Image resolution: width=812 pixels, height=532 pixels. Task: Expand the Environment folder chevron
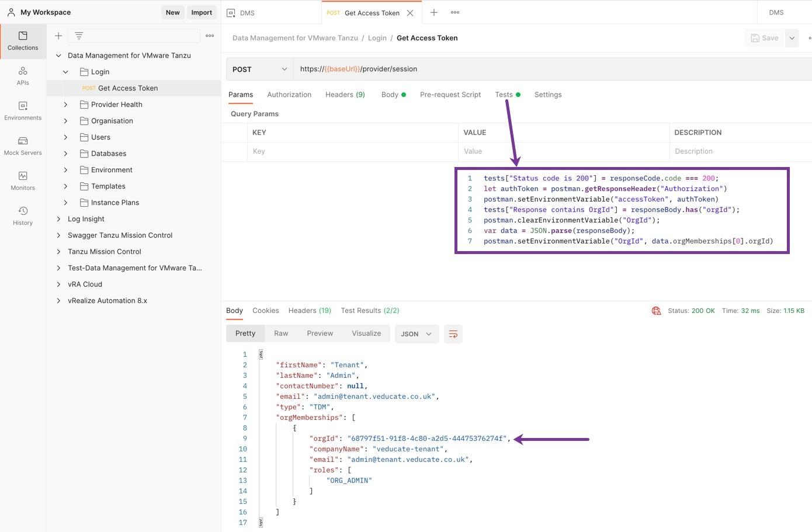(x=65, y=170)
